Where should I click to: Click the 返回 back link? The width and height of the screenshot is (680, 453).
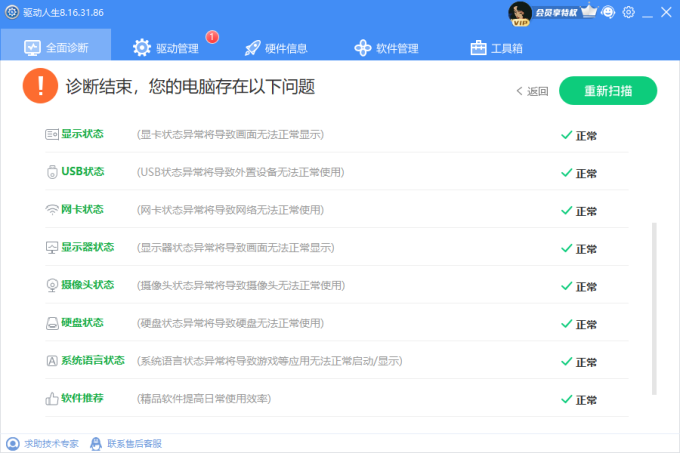pos(532,91)
